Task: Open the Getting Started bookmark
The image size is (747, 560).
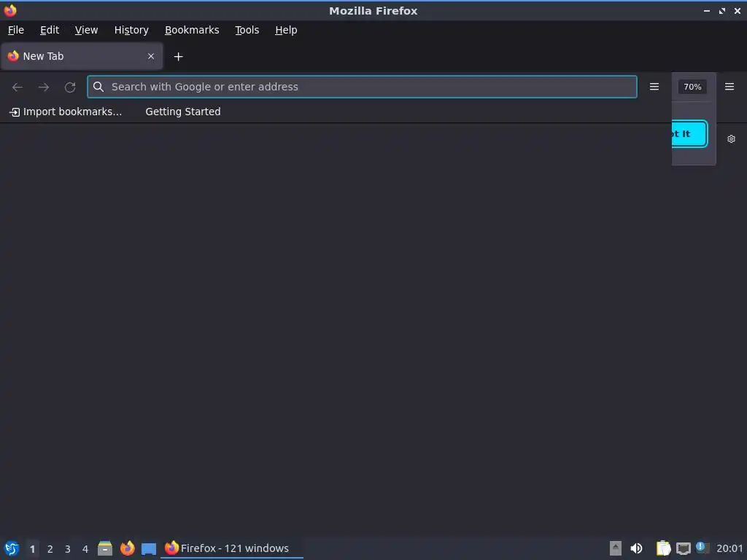Action: [x=183, y=112]
